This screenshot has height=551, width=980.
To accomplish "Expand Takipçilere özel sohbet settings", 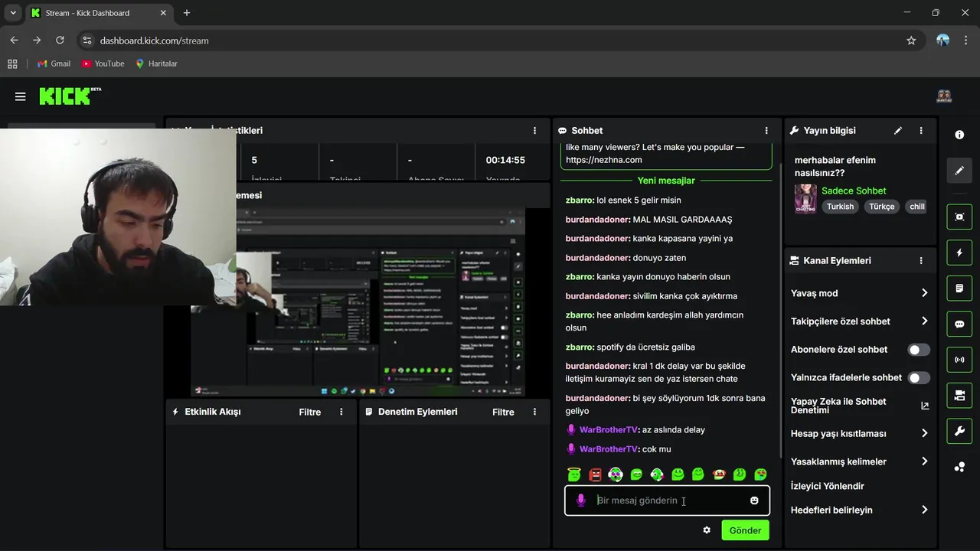I will [x=859, y=321].
